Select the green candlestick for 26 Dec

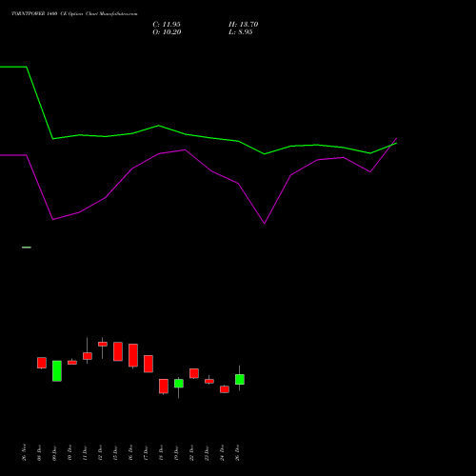(x=240, y=379)
